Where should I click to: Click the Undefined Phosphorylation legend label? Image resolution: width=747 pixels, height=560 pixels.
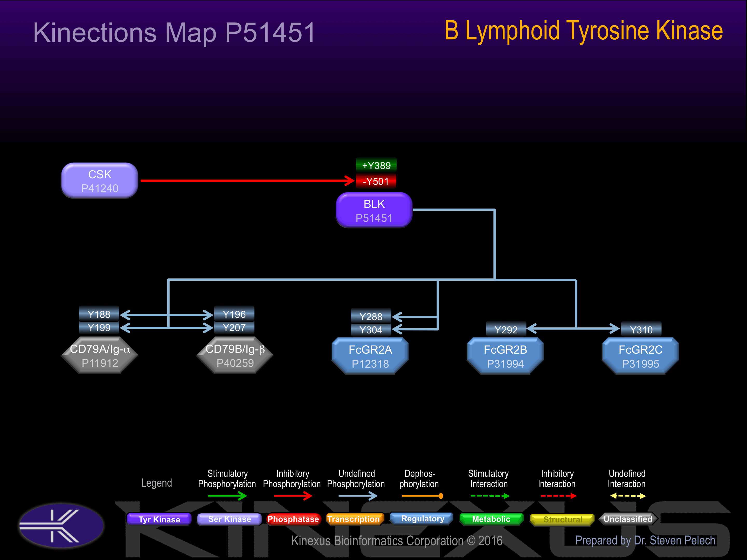click(356, 479)
